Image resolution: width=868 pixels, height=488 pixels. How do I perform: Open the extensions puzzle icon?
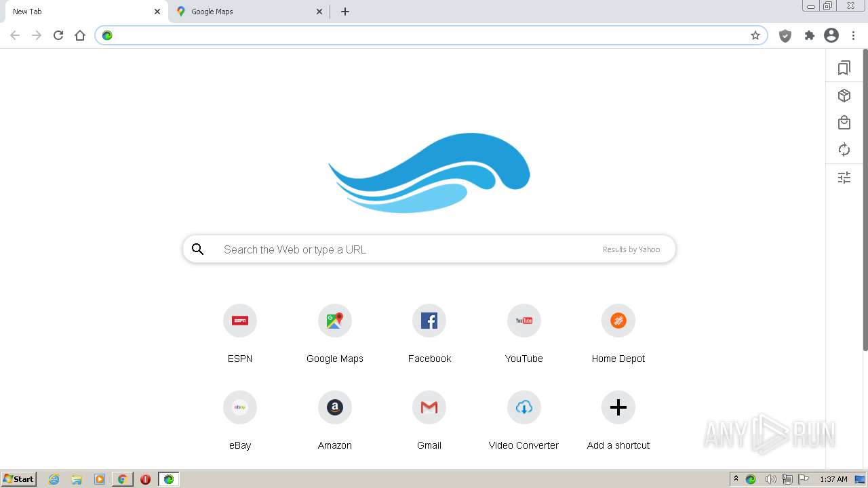tap(809, 35)
